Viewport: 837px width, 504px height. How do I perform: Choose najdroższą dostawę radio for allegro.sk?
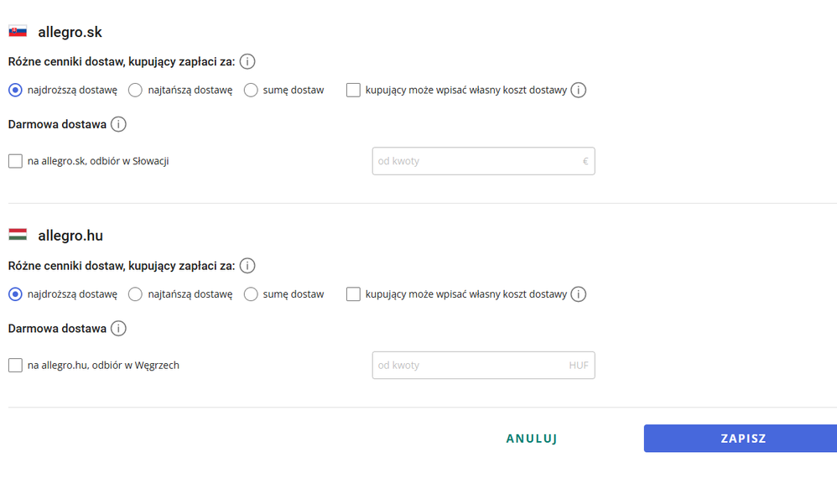(15, 90)
